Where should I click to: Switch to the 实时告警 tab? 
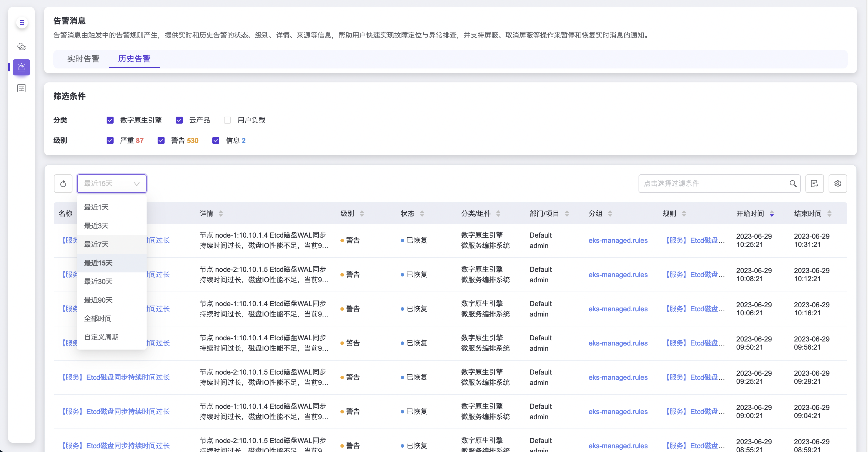[x=83, y=59]
